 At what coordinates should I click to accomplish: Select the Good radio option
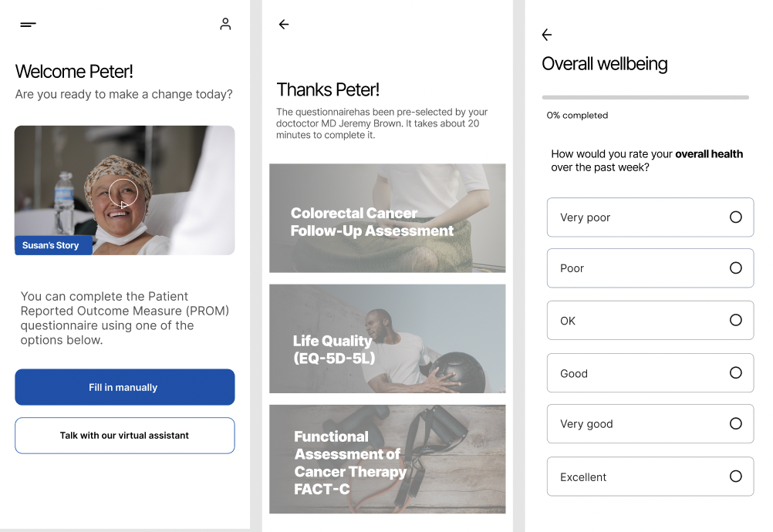(x=650, y=373)
